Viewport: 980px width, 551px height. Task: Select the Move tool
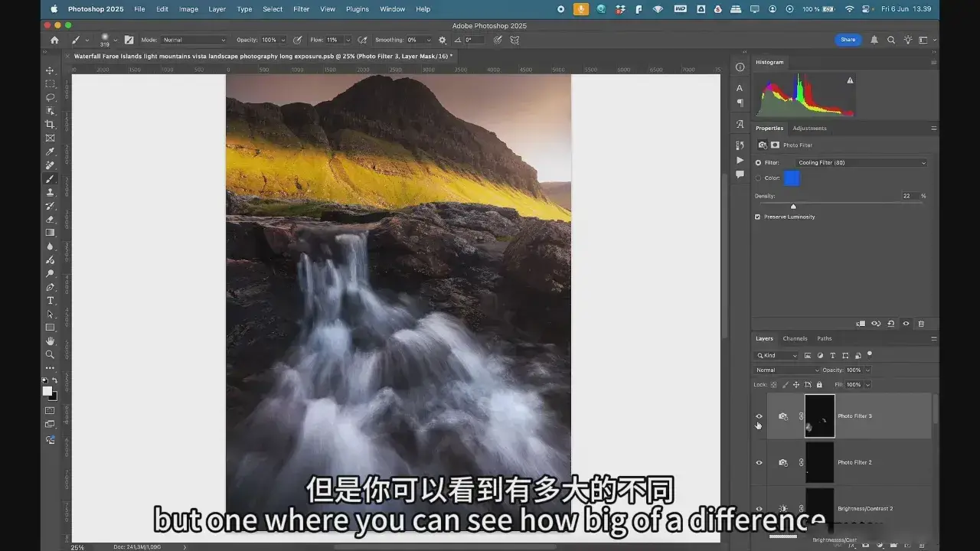(x=51, y=70)
